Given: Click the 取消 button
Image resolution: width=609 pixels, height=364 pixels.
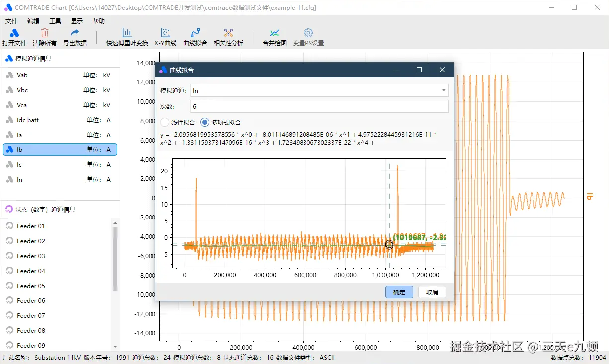Looking at the screenshot, I should coord(432,292).
